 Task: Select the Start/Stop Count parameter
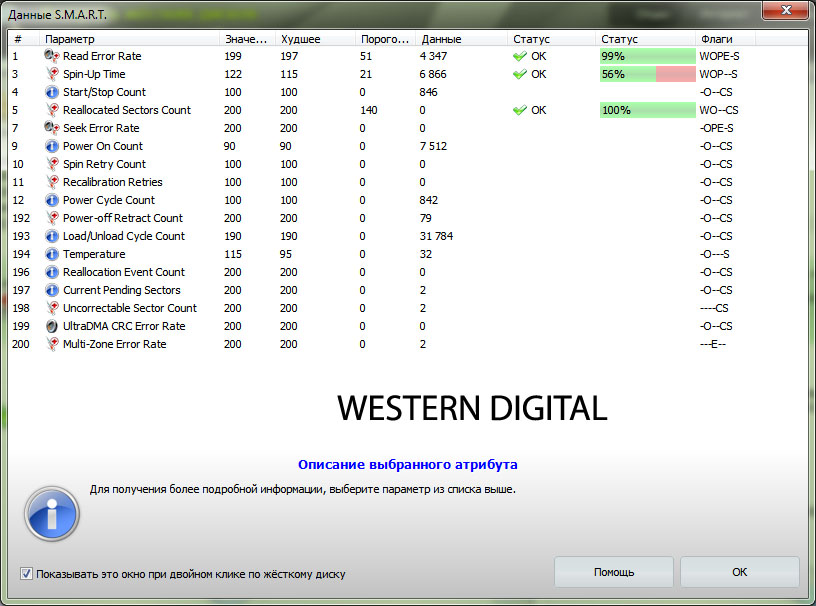tap(104, 92)
